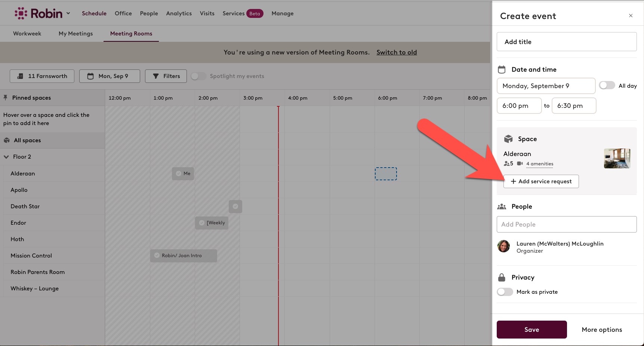
Task: Close the Create event panel
Action: pyautogui.click(x=631, y=16)
